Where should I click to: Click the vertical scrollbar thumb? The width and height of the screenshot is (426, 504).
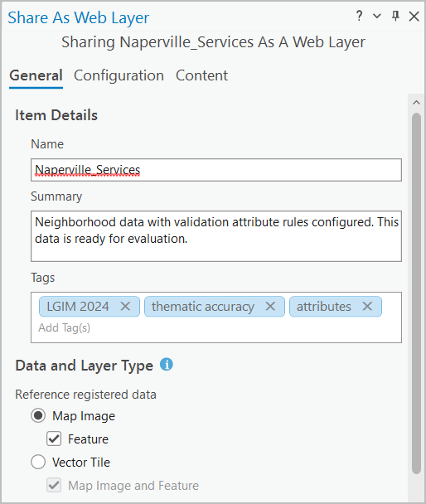pyautogui.click(x=416, y=293)
